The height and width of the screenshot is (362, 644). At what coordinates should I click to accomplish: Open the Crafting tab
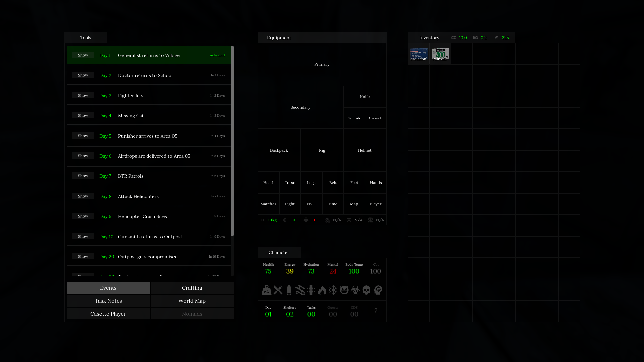pos(192,288)
